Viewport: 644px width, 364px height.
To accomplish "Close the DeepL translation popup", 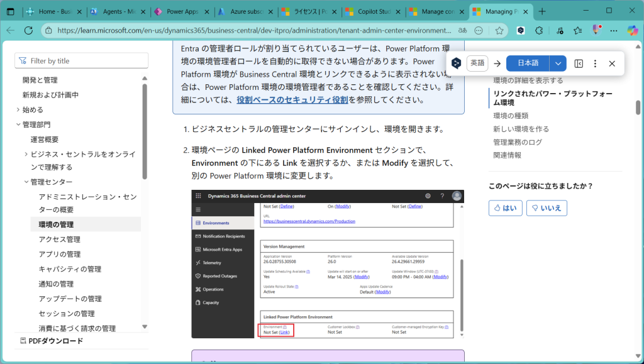I will click(x=612, y=63).
